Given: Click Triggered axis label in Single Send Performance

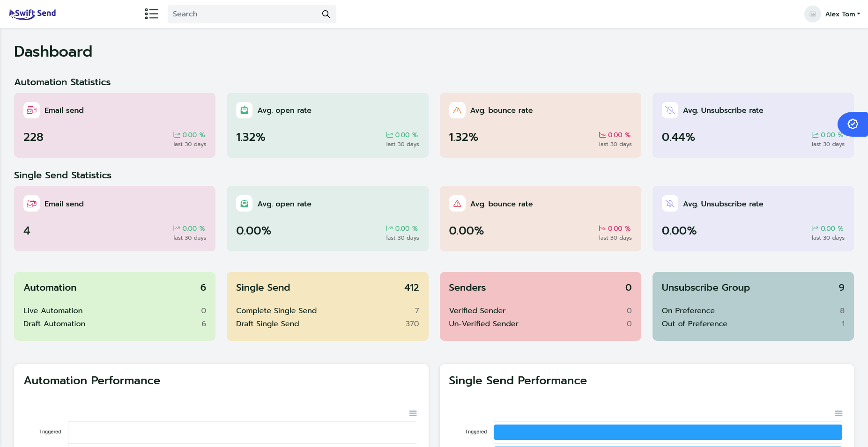Looking at the screenshot, I should coord(476,432).
